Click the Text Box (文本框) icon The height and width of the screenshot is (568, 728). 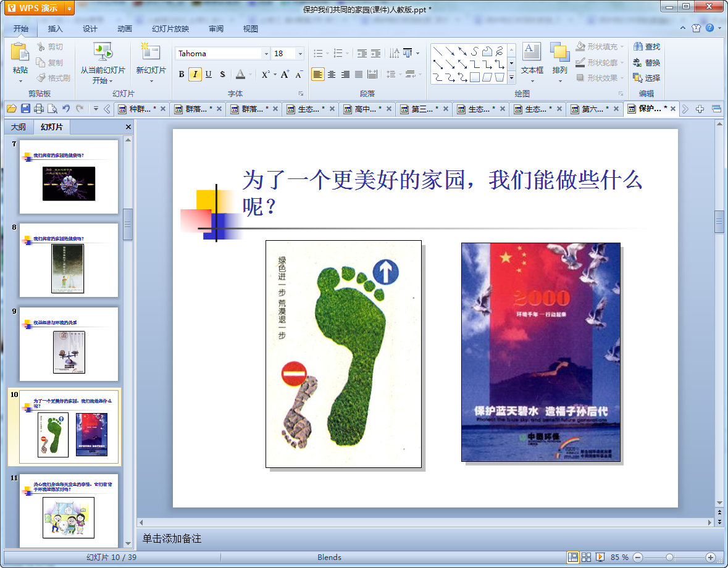coord(532,52)
